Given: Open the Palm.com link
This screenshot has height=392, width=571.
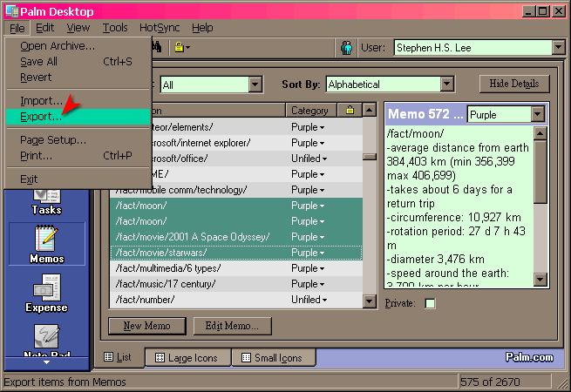Looking at the screenshot, I should tap(529, 357).
